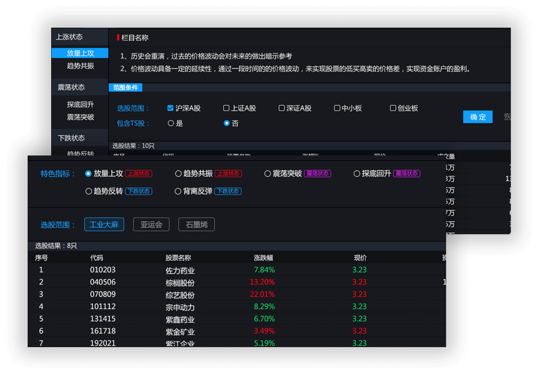
Task: Click the 确定 button
Action: tap(477, 117)
